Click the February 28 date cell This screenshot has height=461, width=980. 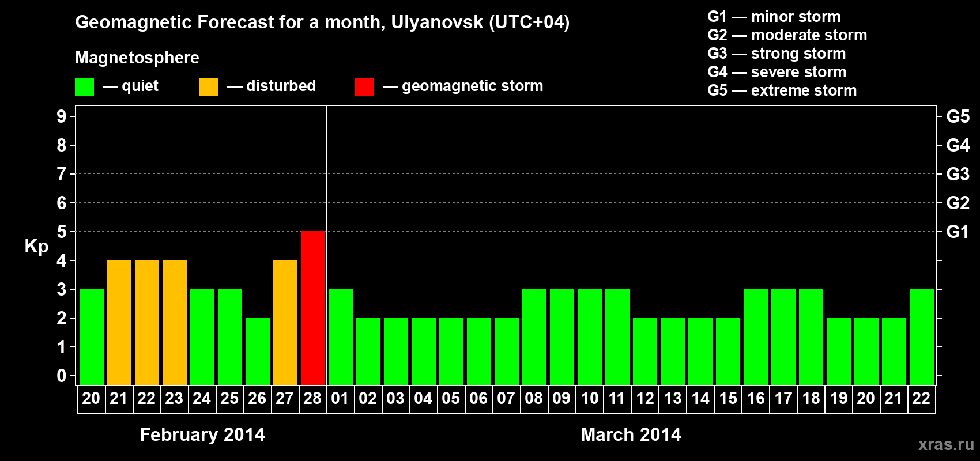tap(313, 399)
